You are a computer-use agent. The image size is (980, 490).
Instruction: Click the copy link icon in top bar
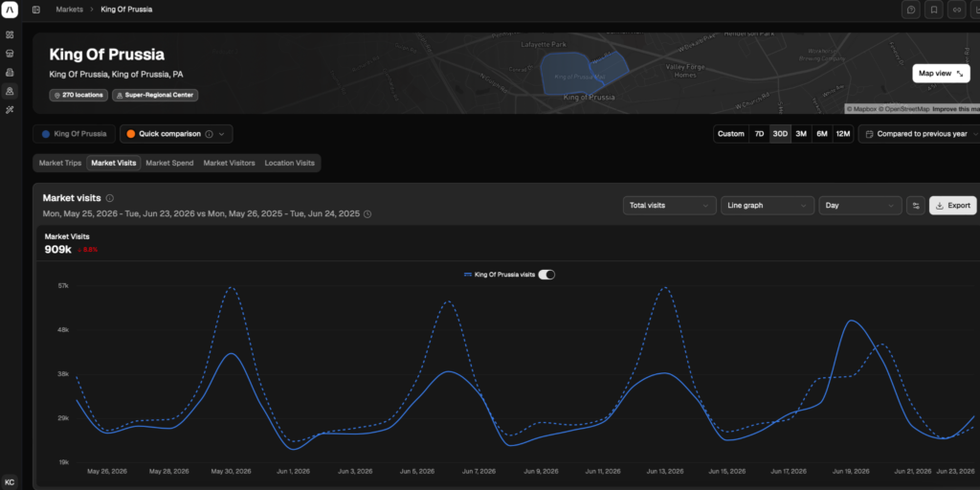click(x=956, y=10)
